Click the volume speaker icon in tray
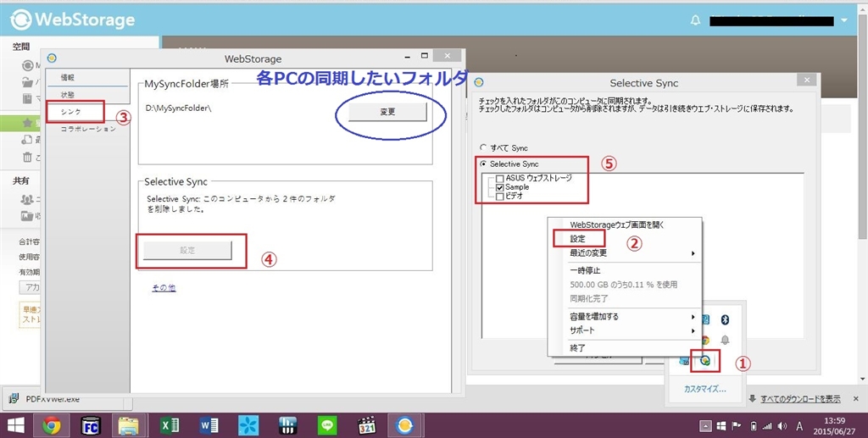Image resolution: width=868 pixels, height=438 pixels. tap(782, 426)
